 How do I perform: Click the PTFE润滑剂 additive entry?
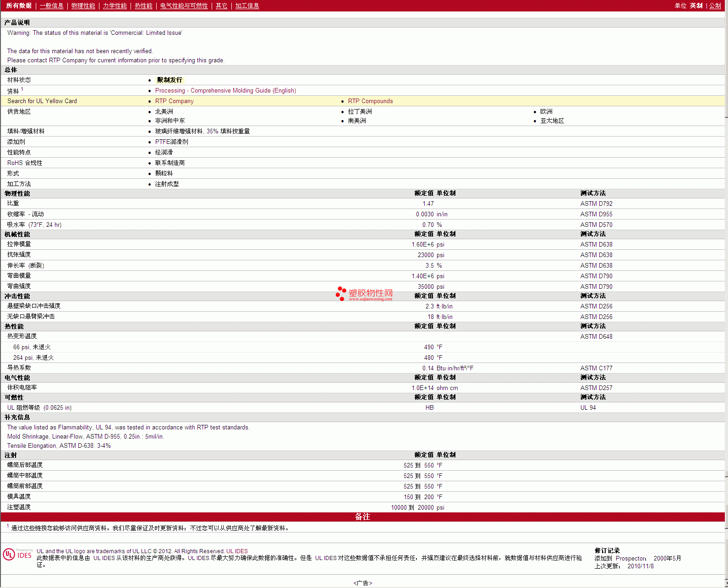tap(171, 142)
